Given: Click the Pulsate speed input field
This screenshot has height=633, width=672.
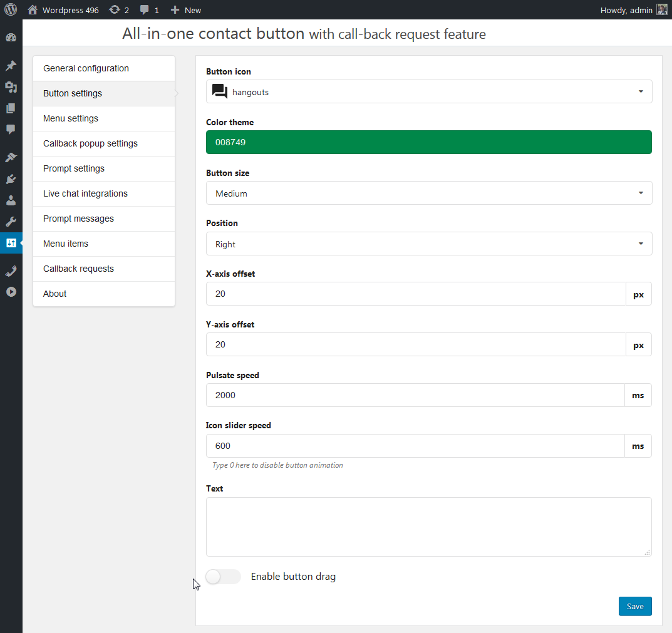Looking at the screenshot, I should [415, 395].
